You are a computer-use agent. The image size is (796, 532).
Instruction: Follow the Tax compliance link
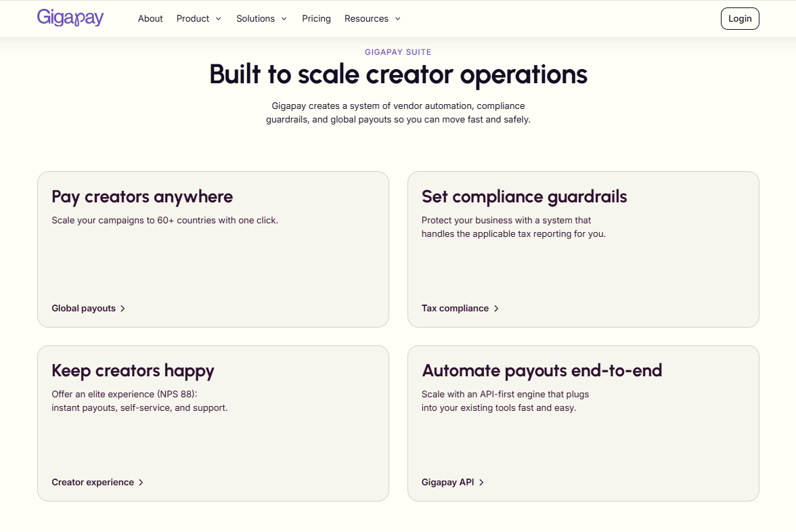coord(455,308)
